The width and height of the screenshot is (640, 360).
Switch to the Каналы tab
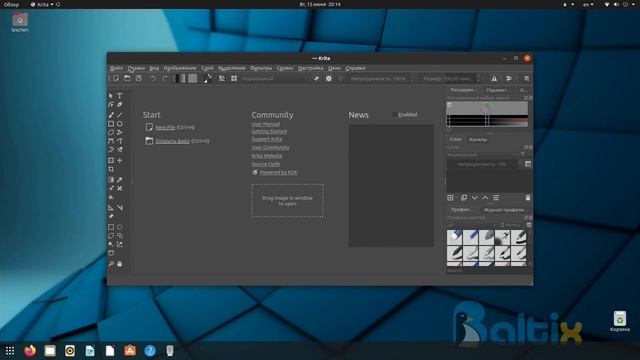[x=478, y=140]
